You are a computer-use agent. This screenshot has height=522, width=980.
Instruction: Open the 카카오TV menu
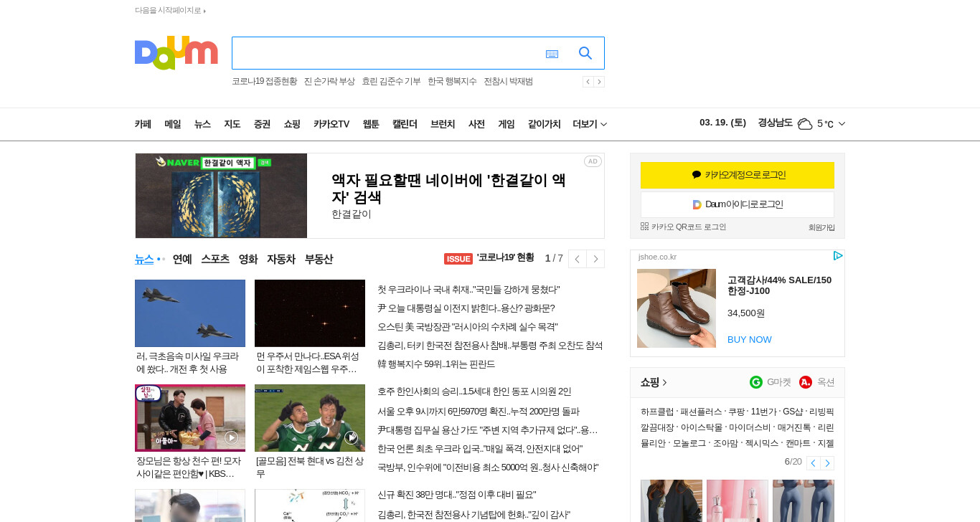pos(331,124)
